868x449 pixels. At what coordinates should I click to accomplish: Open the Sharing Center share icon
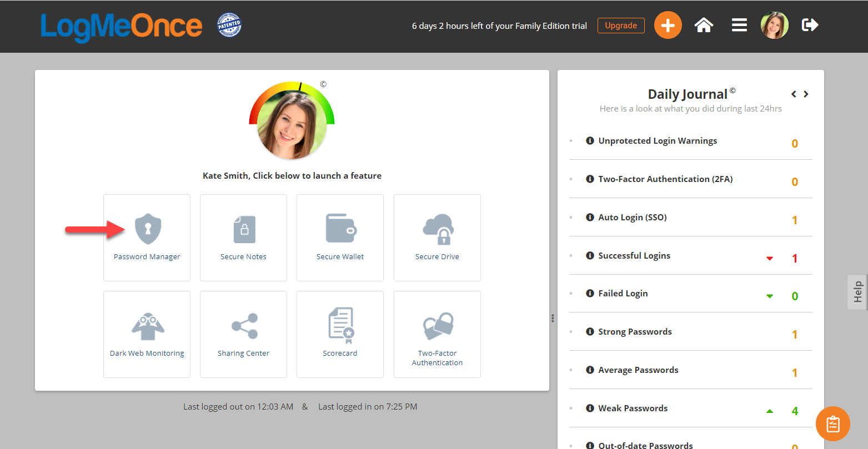(244, 326)
